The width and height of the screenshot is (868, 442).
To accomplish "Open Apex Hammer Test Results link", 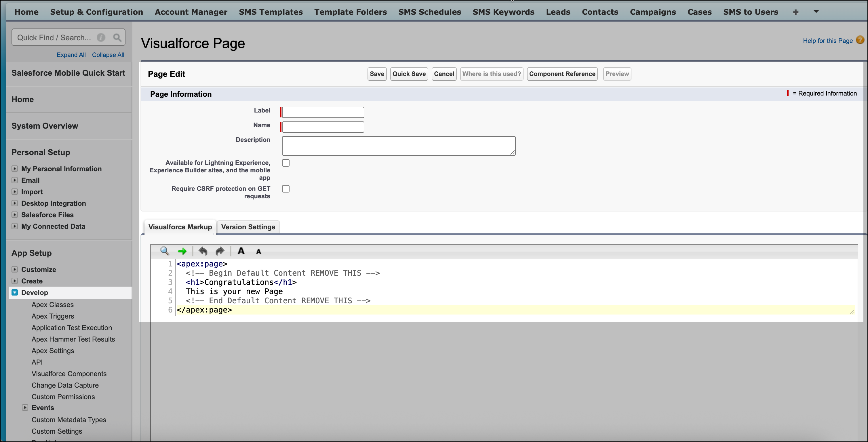I will [73, 339].
